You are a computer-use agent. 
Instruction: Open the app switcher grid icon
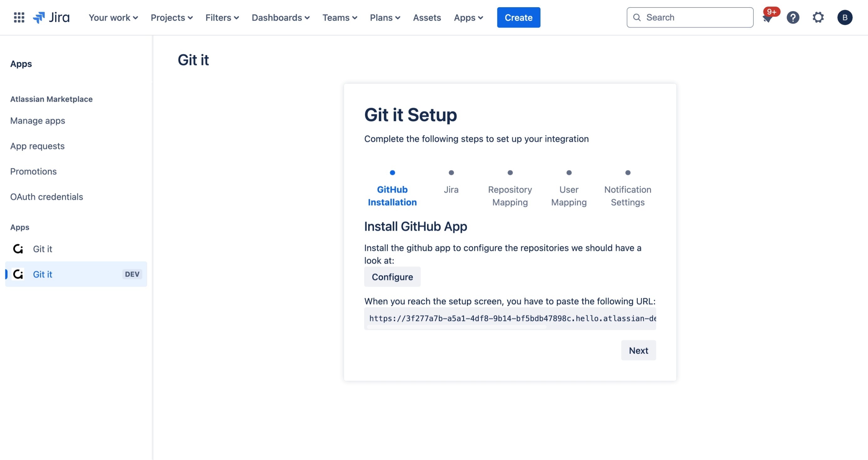tap(19, 18)
